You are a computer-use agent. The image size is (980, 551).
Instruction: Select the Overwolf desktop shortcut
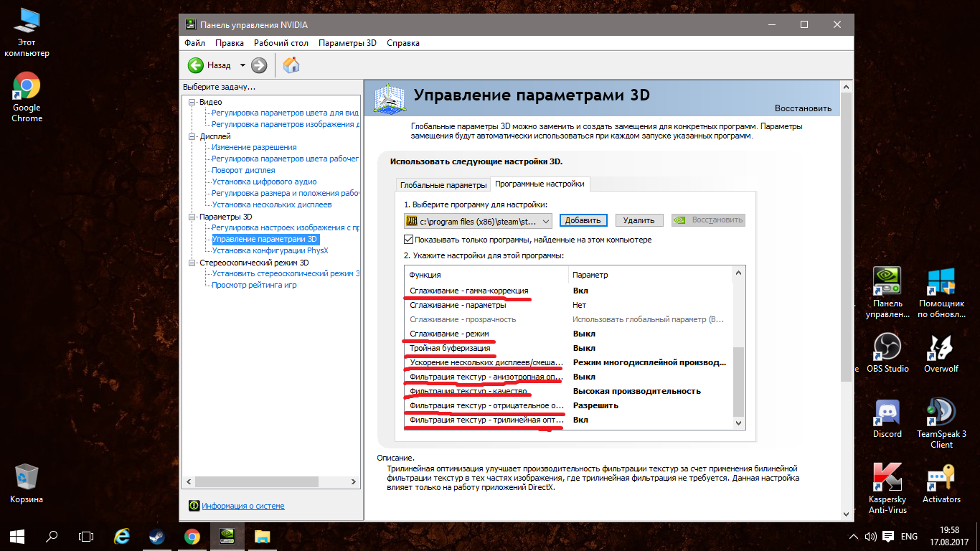(x=941, y=353)
